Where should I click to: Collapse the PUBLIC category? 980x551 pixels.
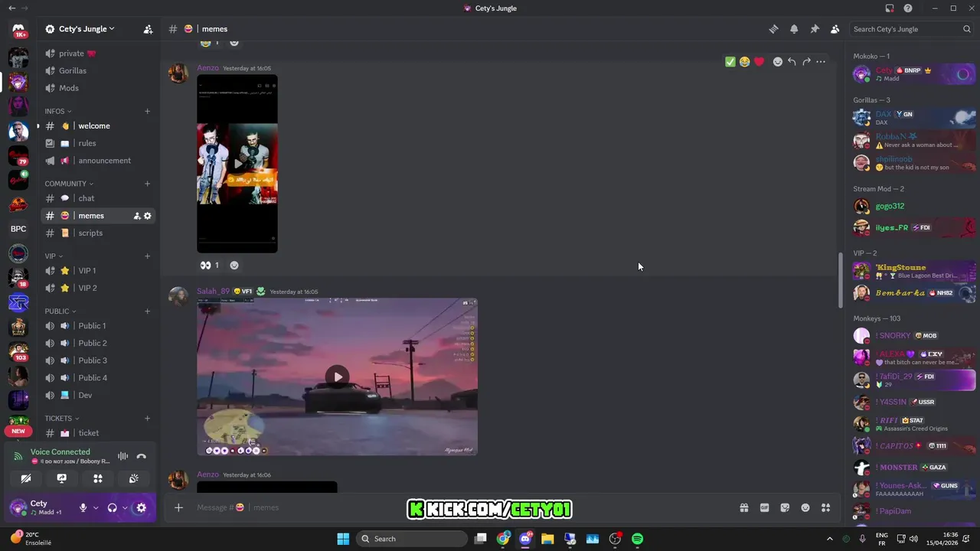[x=60, y=311]
